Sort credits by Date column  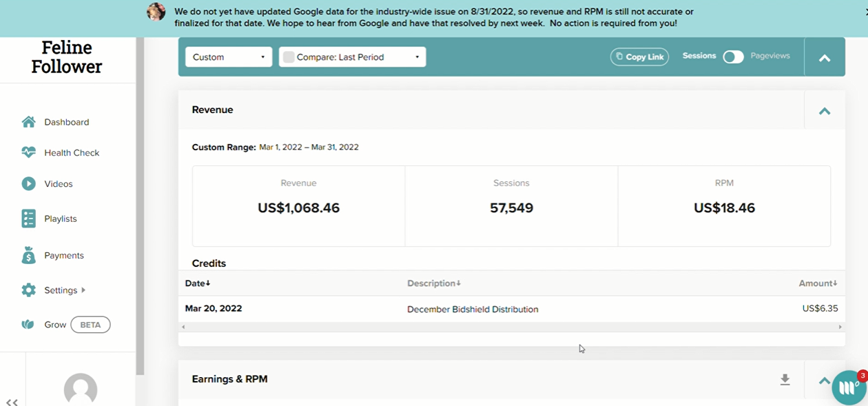click(x=198, y=283)
